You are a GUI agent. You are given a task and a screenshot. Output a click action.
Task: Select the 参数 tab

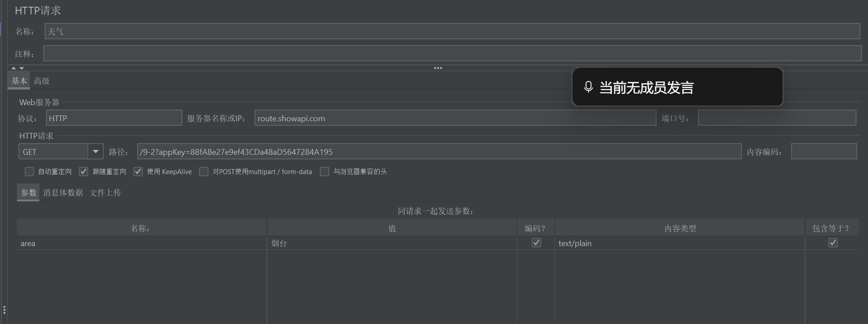click(29, 192)
